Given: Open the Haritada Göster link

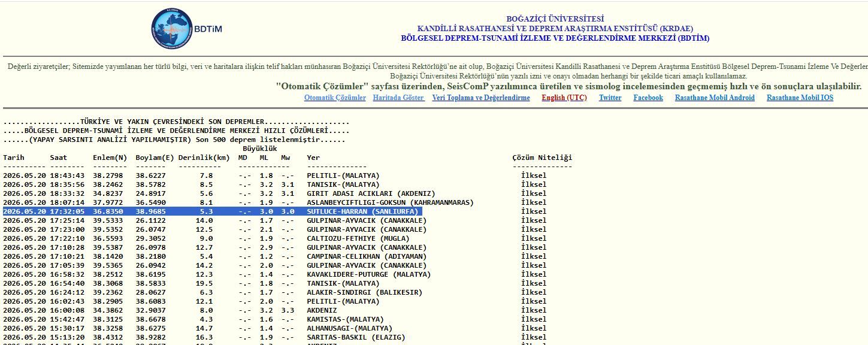Looking at the screenshot, I should pos(398,98).
